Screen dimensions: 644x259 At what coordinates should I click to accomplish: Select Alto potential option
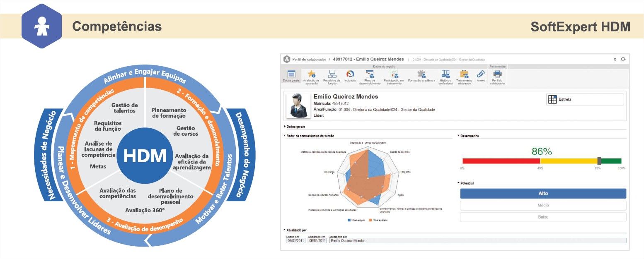[543, 194]
